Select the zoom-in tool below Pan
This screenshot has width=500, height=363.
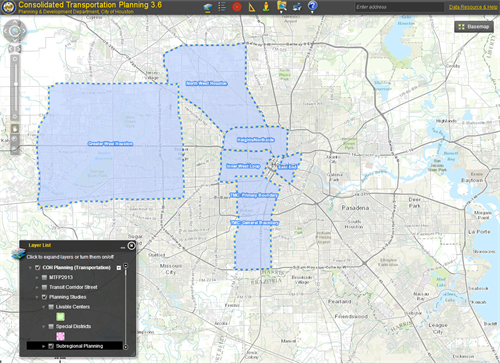(x=15, y=139)
